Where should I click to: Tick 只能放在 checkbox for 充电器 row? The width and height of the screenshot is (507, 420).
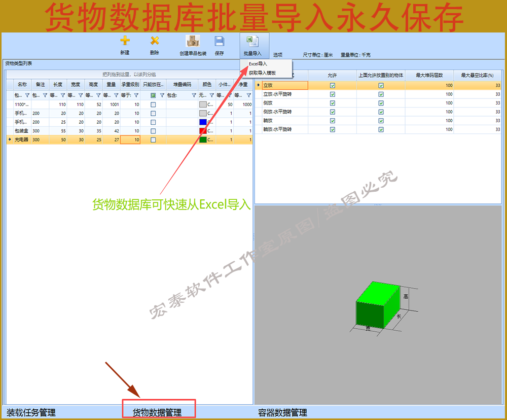pyautogui.click(x=153, y=140)
